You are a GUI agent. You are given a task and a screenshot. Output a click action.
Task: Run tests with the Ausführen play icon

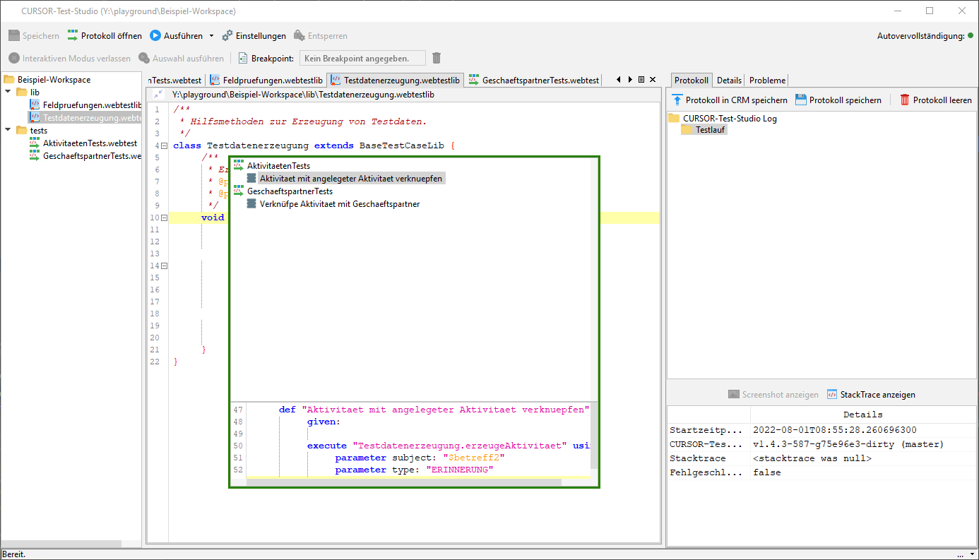[x=155, y=35]
